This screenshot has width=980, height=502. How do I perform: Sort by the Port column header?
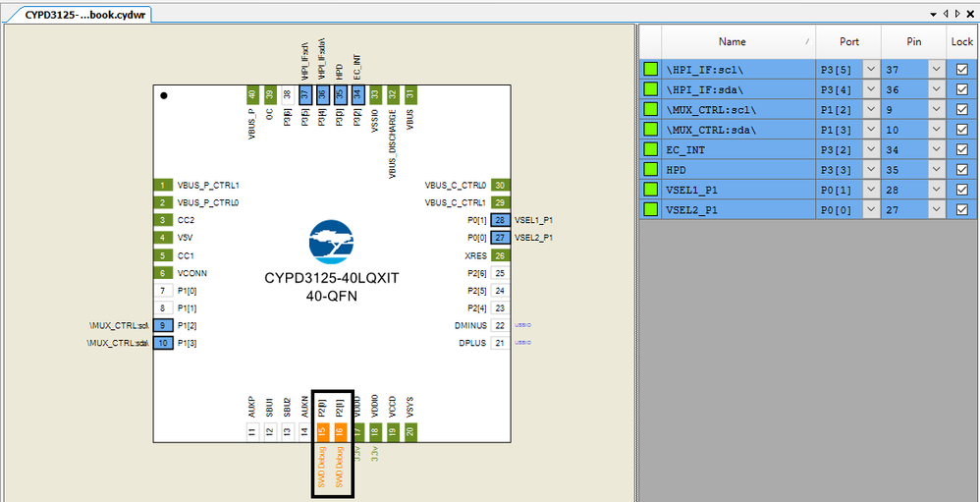[x=848, y=42]
